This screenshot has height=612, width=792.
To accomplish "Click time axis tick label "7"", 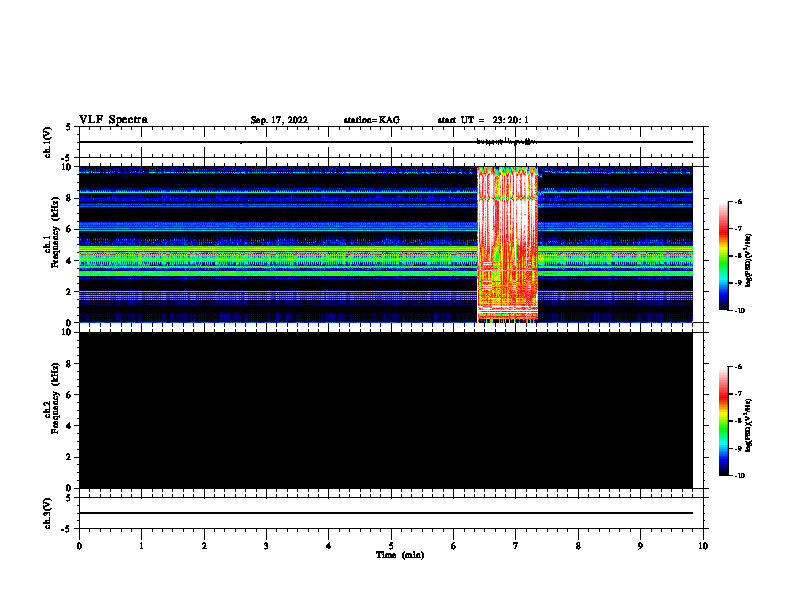I will pyautogui.click(x=516, y=546).
